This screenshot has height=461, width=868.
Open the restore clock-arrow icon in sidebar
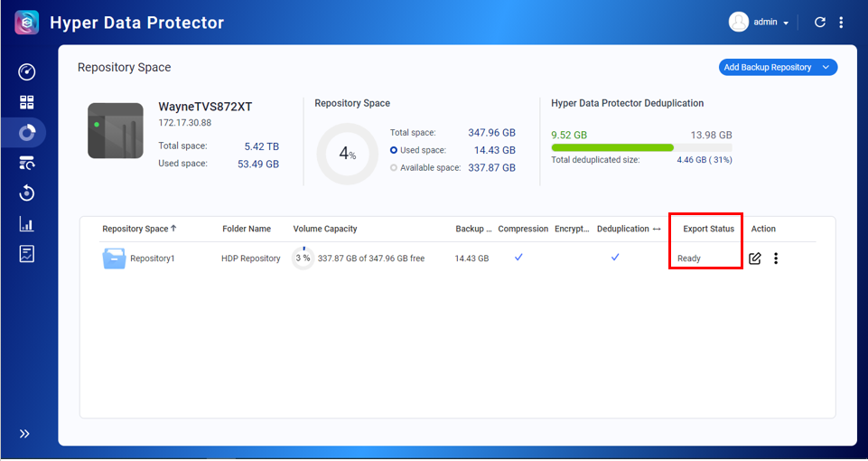26,193
